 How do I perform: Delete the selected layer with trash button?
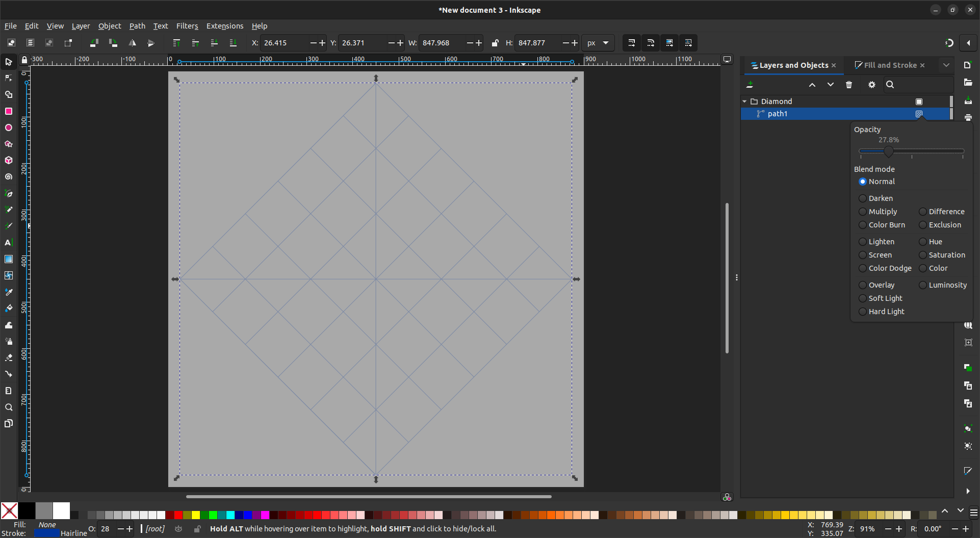pyautogui.click(x=849, y=85)
